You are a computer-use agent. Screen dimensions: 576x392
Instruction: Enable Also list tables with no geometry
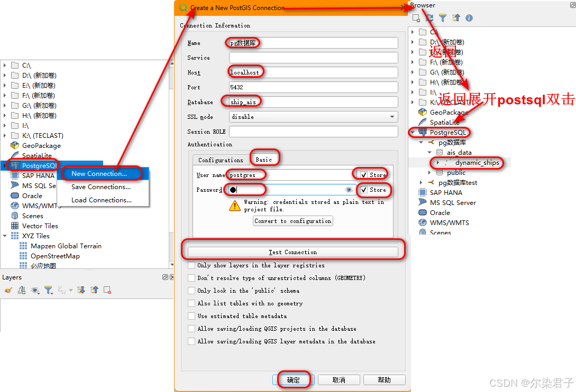191,303
